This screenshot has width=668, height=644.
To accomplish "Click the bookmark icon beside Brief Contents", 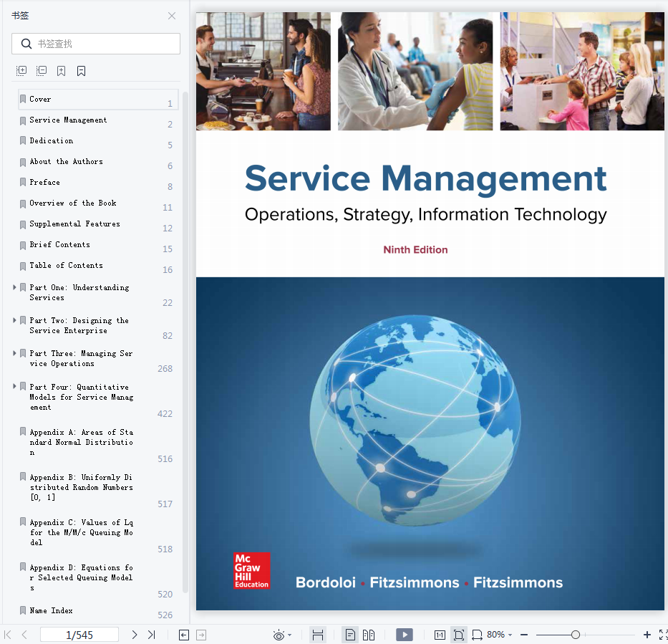I will (x=23, y=245).
